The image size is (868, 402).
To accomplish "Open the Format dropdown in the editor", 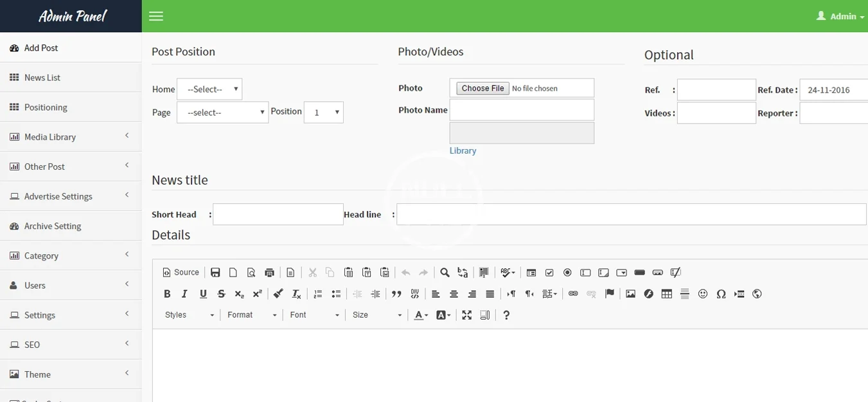I will (x=252, y=315).
